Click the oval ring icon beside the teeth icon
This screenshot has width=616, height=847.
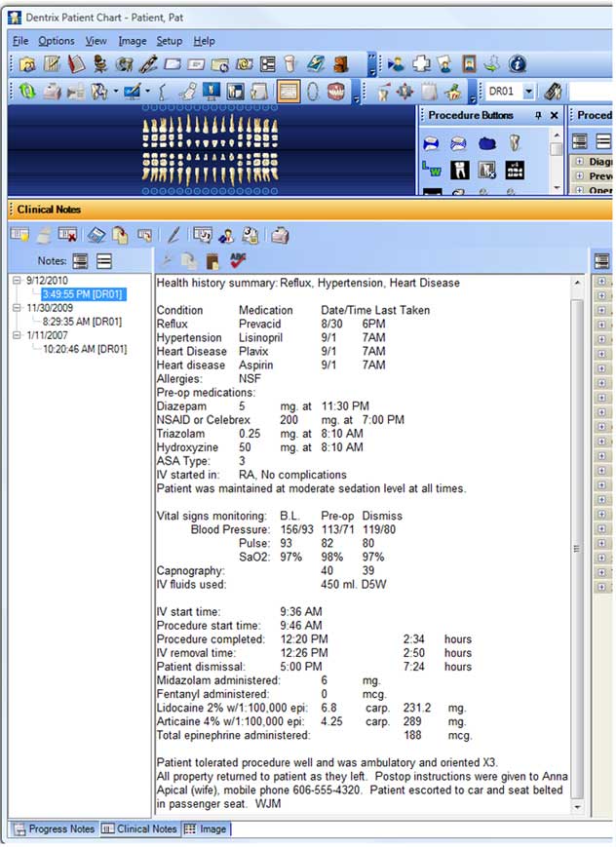[x=313, y=92]
